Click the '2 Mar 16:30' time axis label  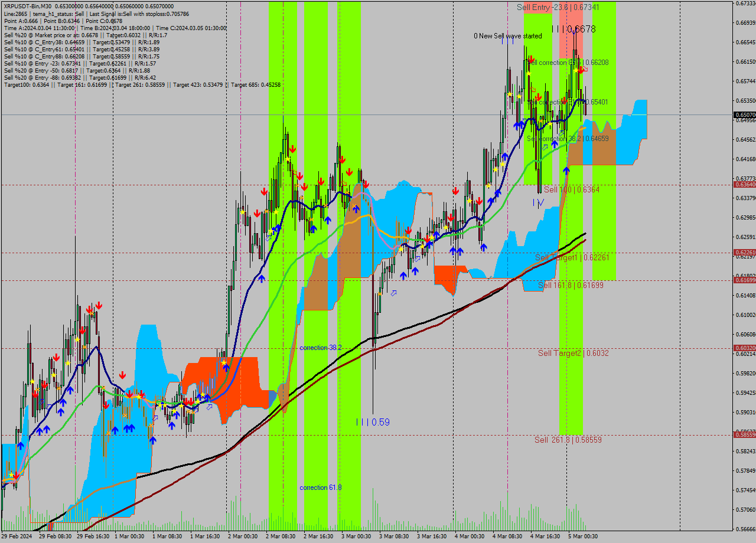click(x=320, y=537)
